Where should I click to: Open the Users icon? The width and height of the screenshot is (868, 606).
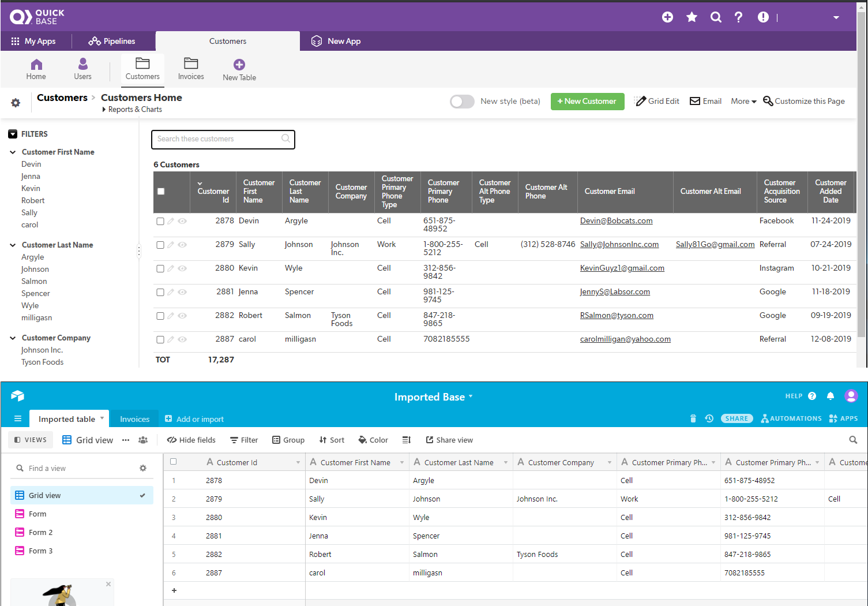[83, 64]
